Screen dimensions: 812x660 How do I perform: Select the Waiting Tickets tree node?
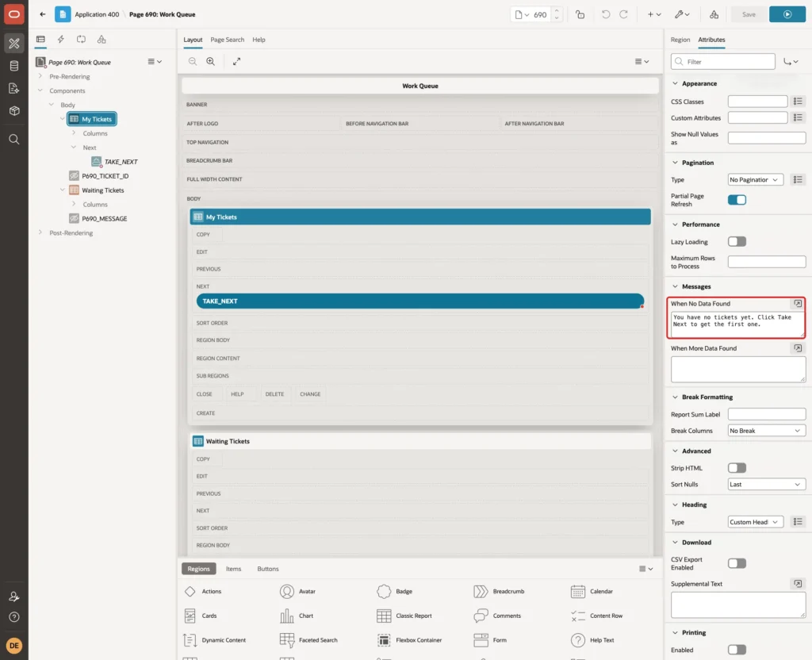click(102, 190)
